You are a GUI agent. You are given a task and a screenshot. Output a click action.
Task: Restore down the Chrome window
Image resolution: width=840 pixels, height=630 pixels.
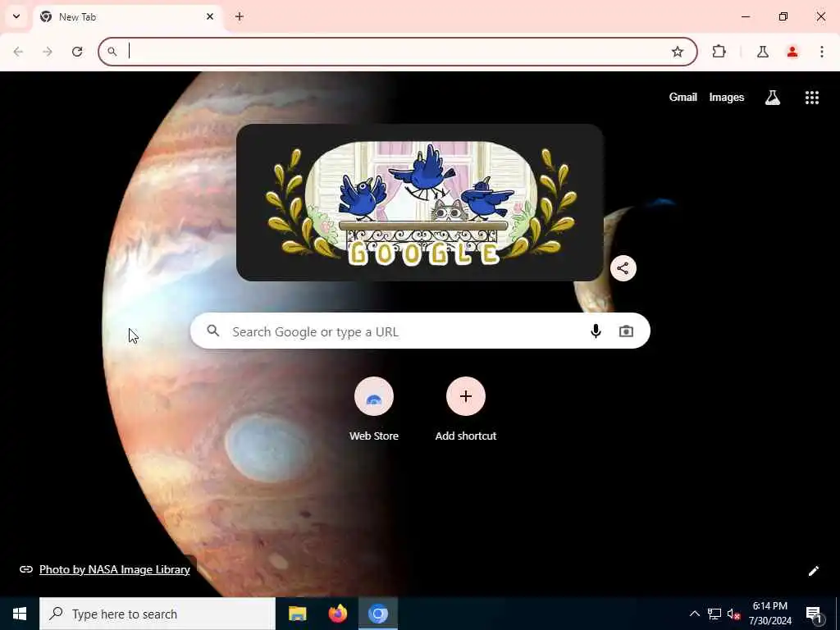[x=783, y=16]
